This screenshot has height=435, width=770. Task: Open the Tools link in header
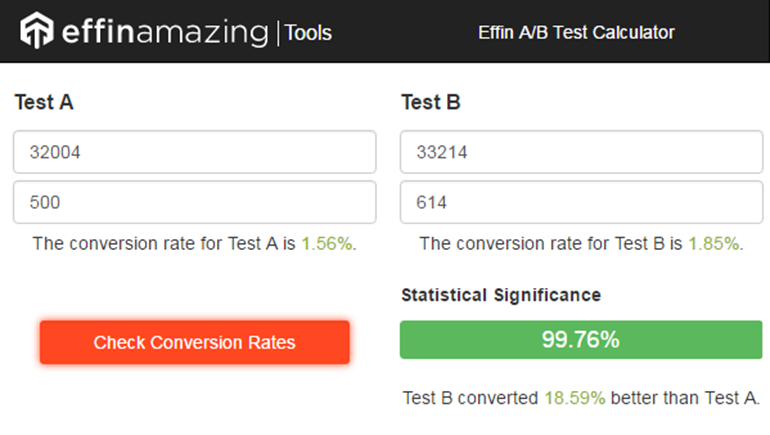click(x=308, y=33)
